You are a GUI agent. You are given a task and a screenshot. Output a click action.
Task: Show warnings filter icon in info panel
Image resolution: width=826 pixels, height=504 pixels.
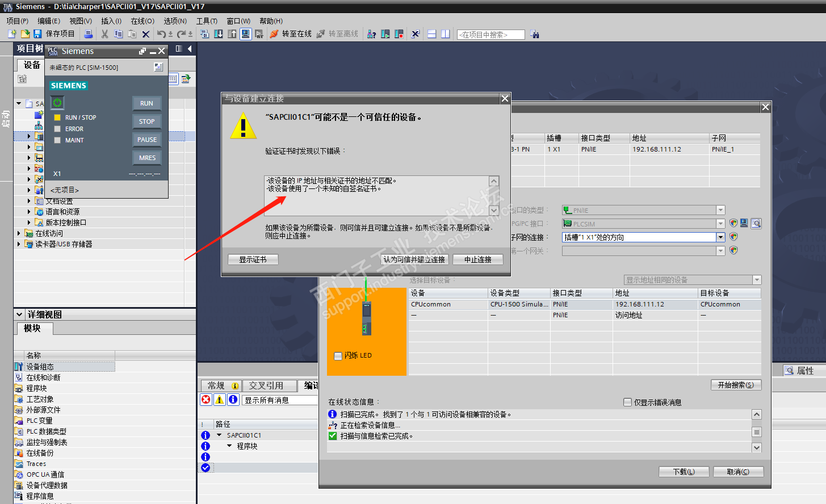click(220, 400)
